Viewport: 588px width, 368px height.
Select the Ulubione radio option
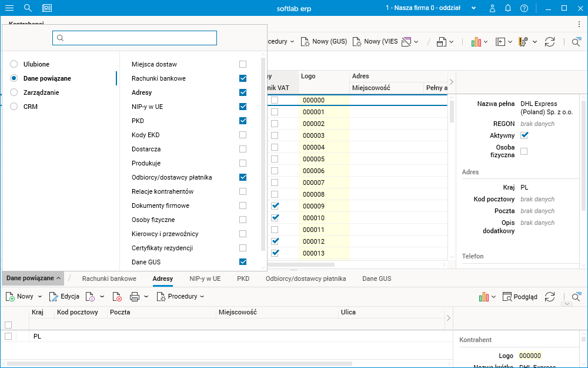click(x=14, y=64)
